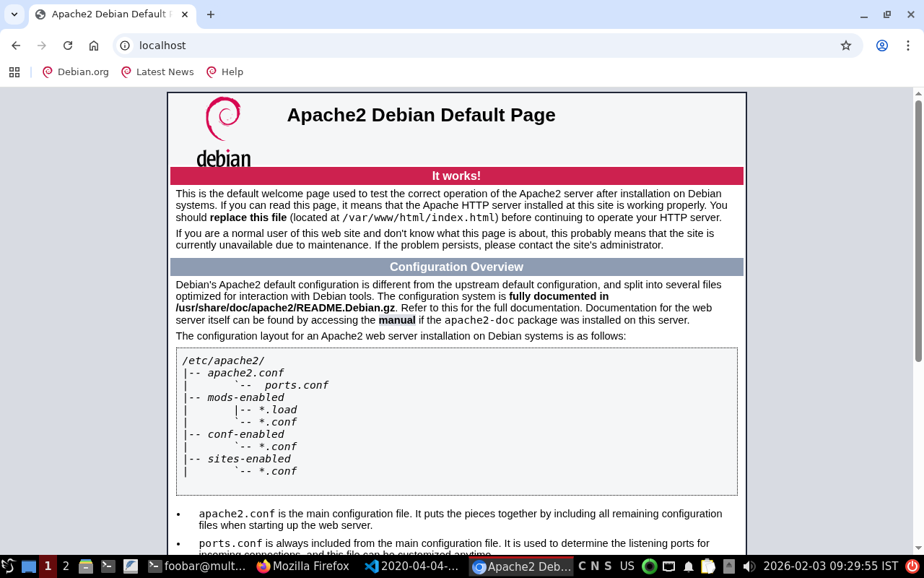Click 'ports.conf' in the config tree
The image size is (924, 578).
(297, 385)
